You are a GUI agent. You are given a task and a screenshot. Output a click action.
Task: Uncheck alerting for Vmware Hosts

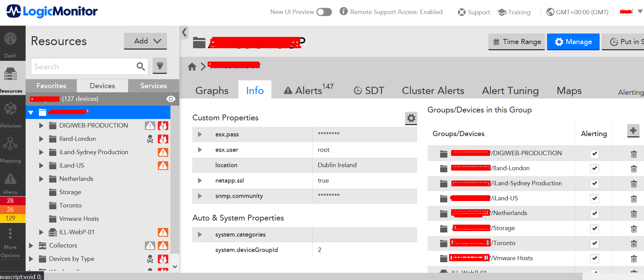pyautogui.click(x=594, y=258)
